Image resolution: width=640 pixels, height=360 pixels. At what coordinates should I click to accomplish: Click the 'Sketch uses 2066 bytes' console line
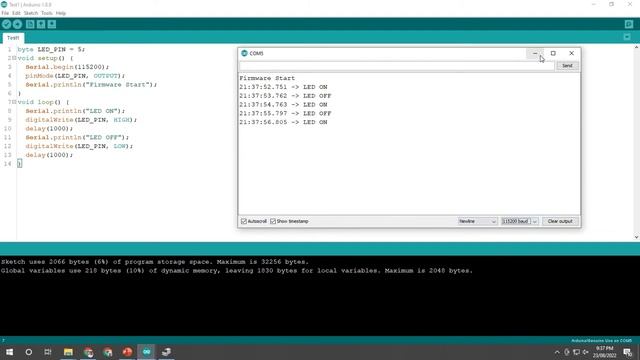point(155,262)
